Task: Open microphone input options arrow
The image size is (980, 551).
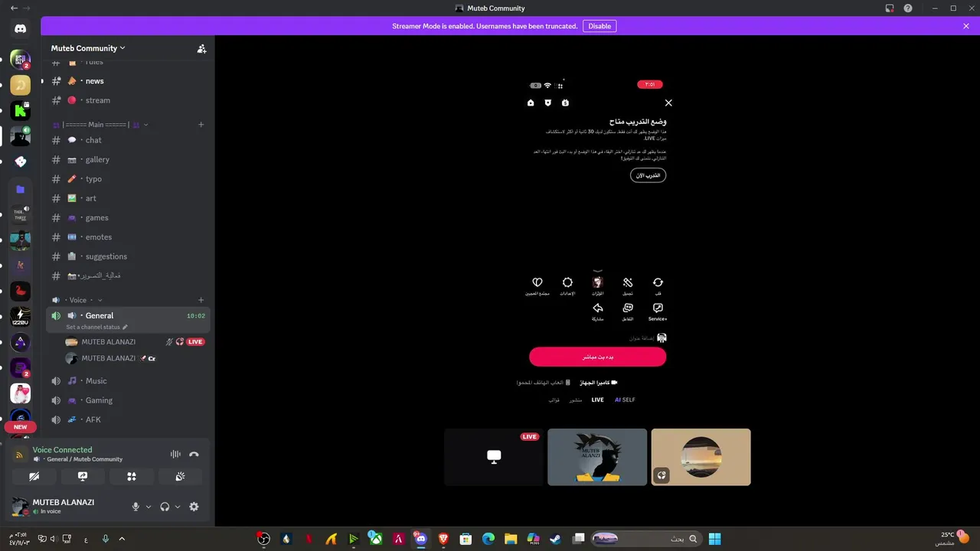Action: coord(149,507)
